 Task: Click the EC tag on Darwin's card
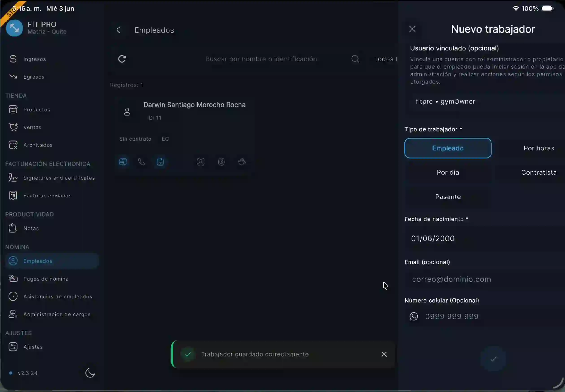165,139
